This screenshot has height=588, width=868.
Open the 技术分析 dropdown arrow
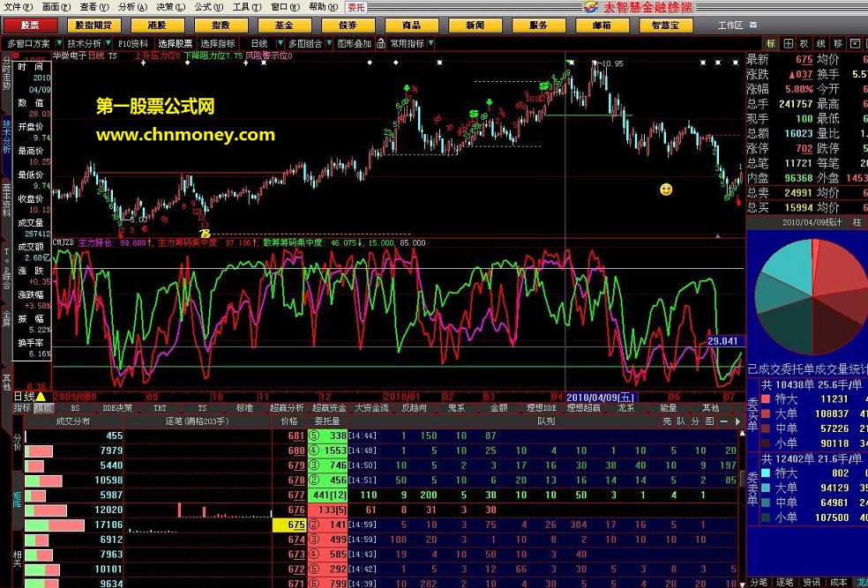coord(107,43)
